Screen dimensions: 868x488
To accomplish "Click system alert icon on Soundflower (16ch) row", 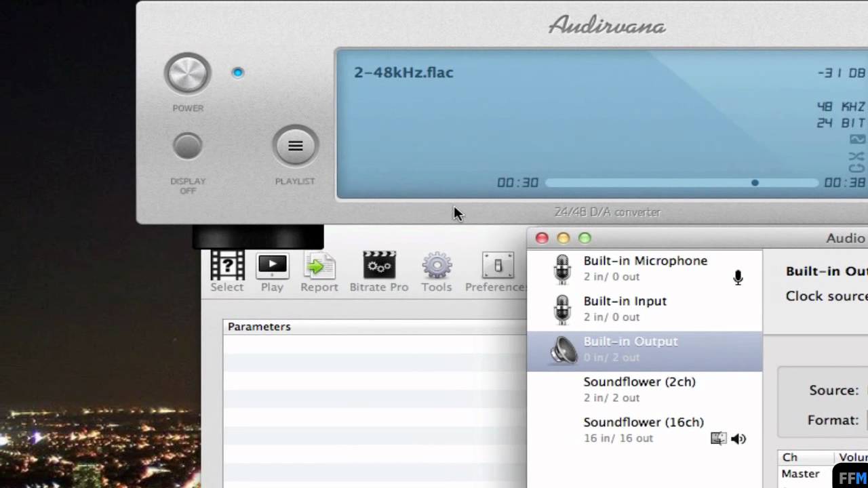I will [718, 439].
